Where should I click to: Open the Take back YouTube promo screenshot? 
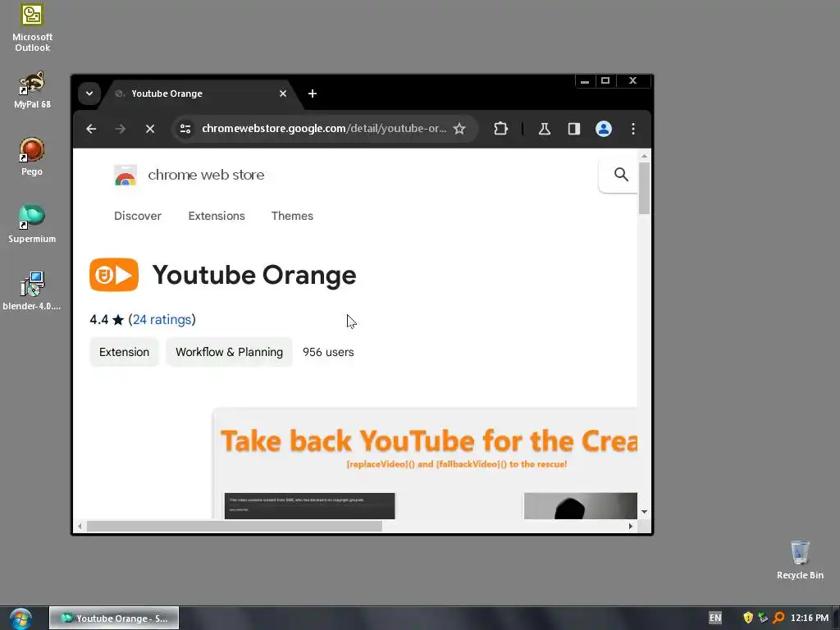click(426, 463)
